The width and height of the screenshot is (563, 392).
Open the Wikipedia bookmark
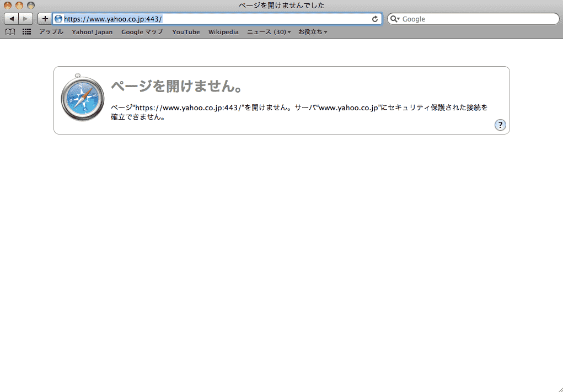tap(223, 32)
